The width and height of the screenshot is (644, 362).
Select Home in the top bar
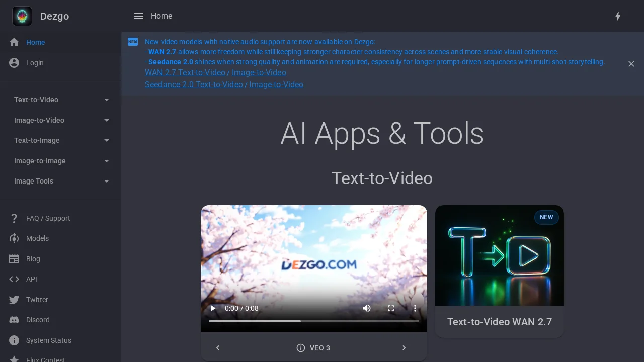(162, 16)
